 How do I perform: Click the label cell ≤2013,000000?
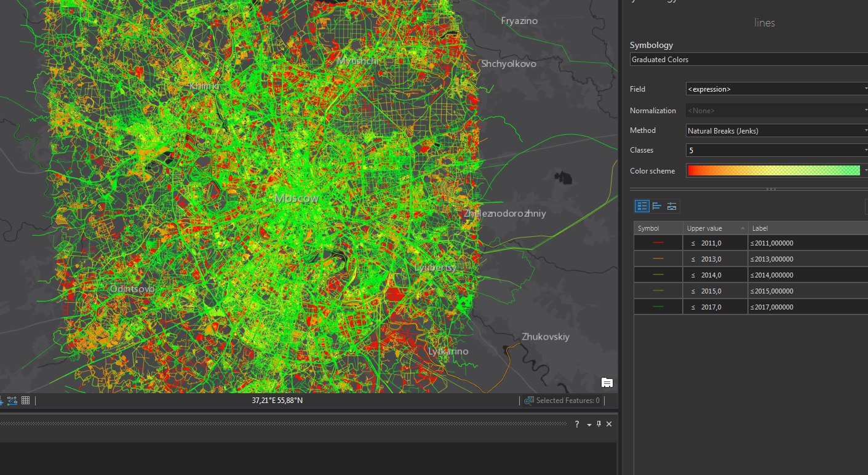pyautogui.click(x=808, y=259)
